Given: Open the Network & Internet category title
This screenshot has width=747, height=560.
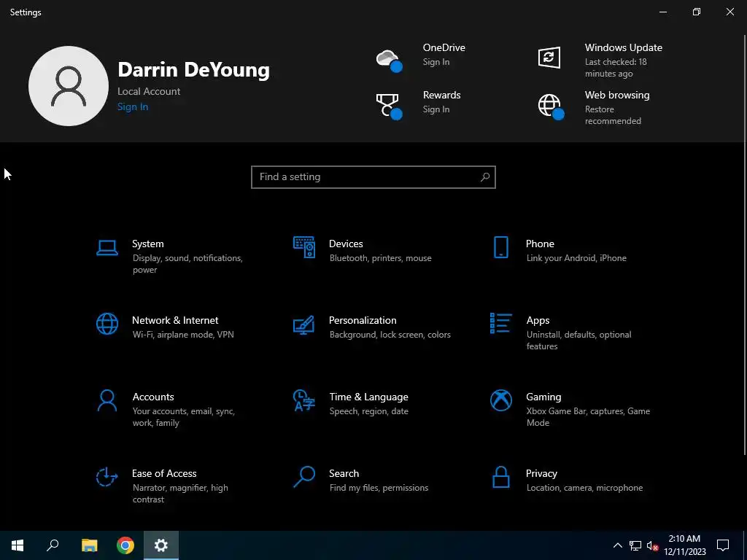Looking at the screenshot, I should [175, 321].
